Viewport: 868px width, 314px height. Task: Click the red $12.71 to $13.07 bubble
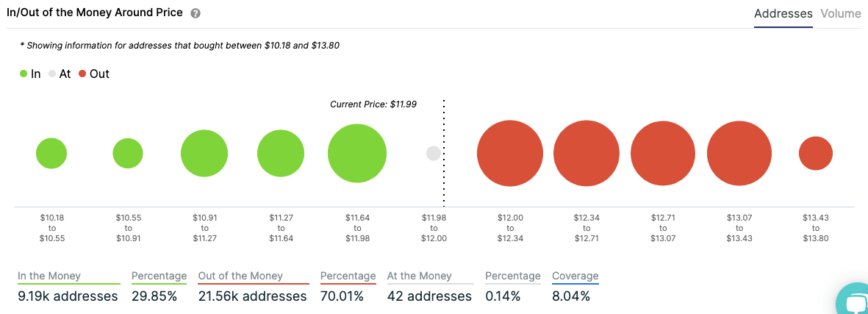tap(663, 154)
